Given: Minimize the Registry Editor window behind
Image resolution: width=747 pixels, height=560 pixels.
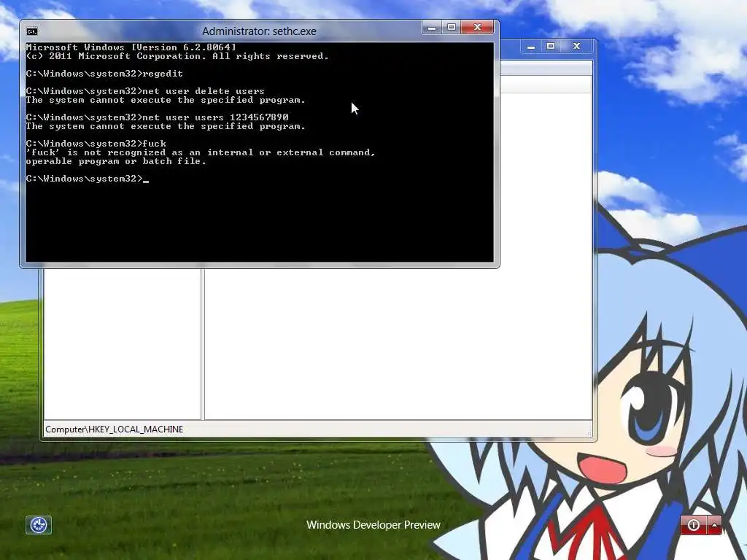Looking at the screenshot, I should (x=531, y=47).
